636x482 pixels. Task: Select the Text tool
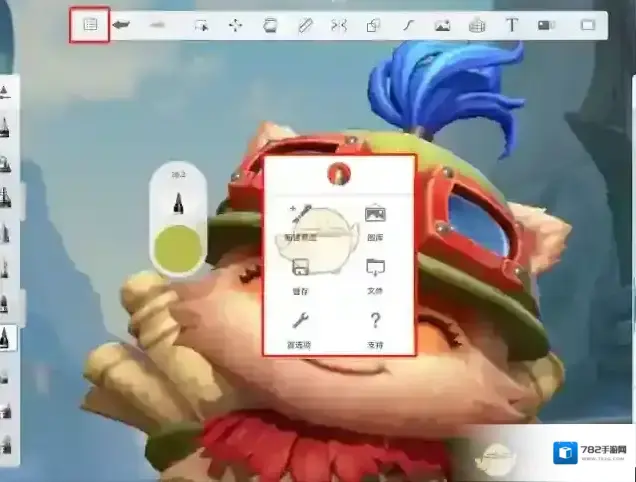pyautogui.click(x=512, y=25)
